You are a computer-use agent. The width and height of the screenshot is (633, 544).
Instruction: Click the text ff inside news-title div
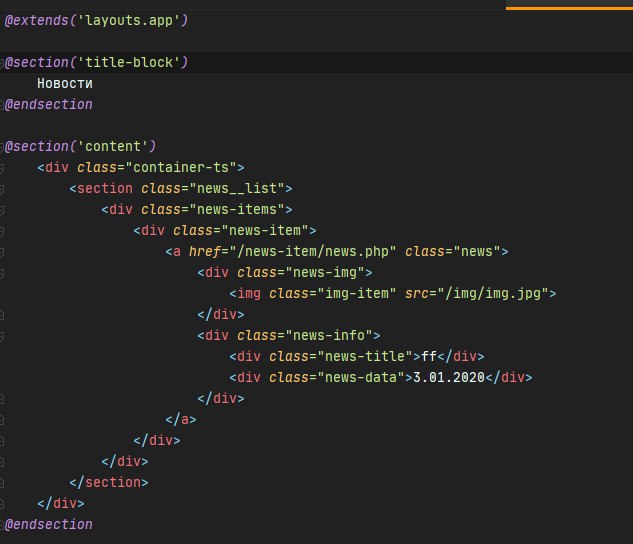(429, 356)
